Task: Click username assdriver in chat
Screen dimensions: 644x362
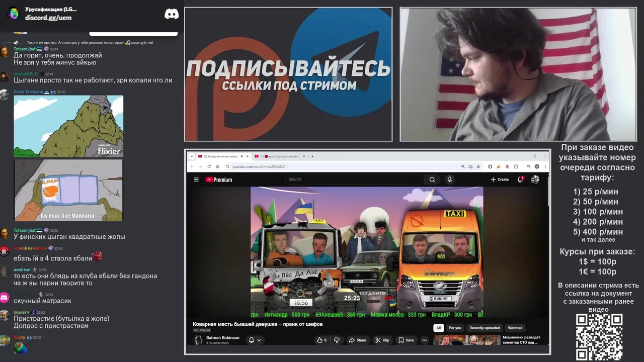Action: coord(22,269)
